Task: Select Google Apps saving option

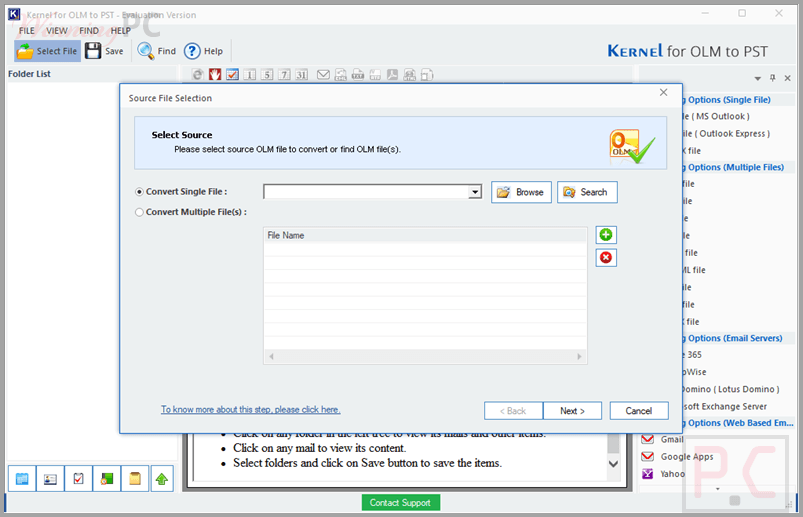Action: 677,457
